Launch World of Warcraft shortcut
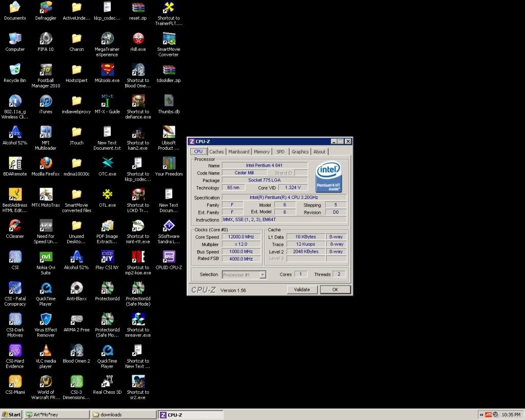This screenshot has height=420, width=525. [46, 382]
